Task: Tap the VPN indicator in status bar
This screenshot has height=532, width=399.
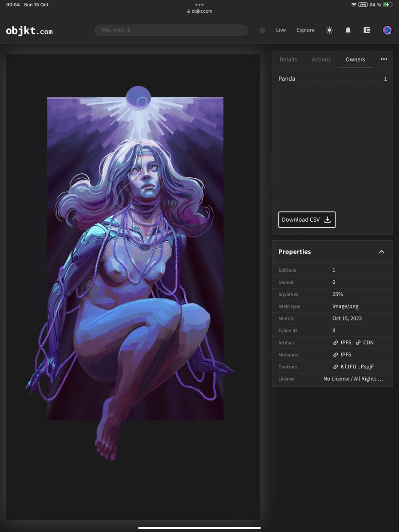Action: (363, 4)
